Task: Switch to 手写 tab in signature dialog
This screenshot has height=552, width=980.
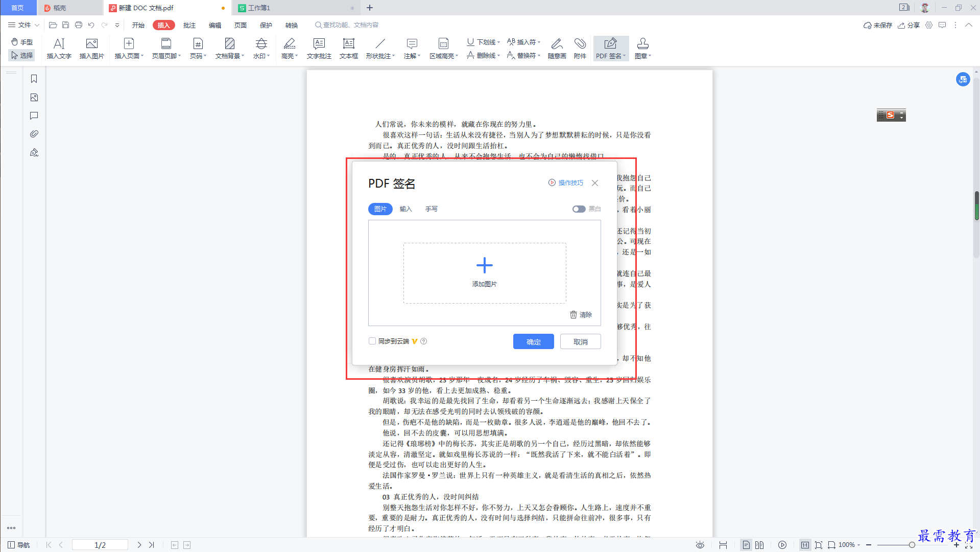Action: (432, 209)
